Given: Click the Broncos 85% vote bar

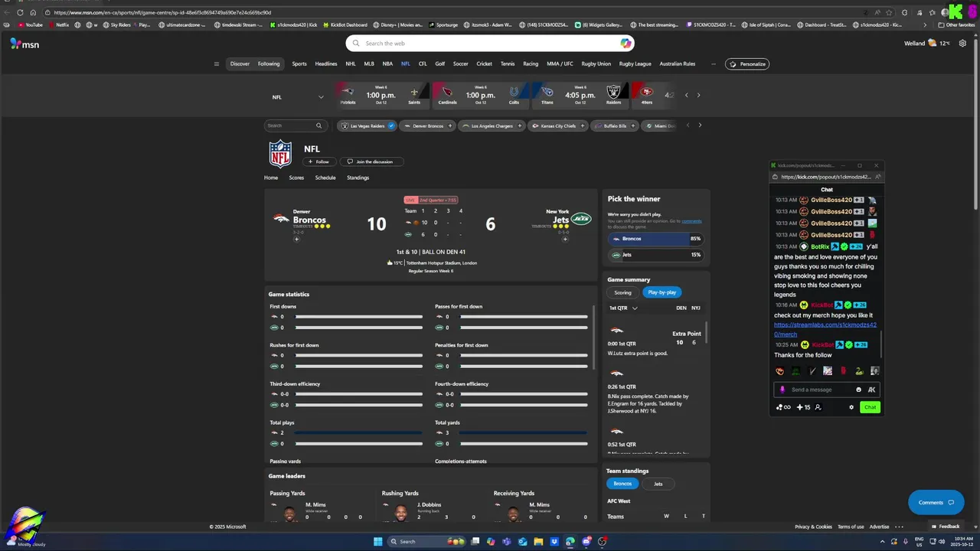Looking at the screenshot, I should [655, 239].
